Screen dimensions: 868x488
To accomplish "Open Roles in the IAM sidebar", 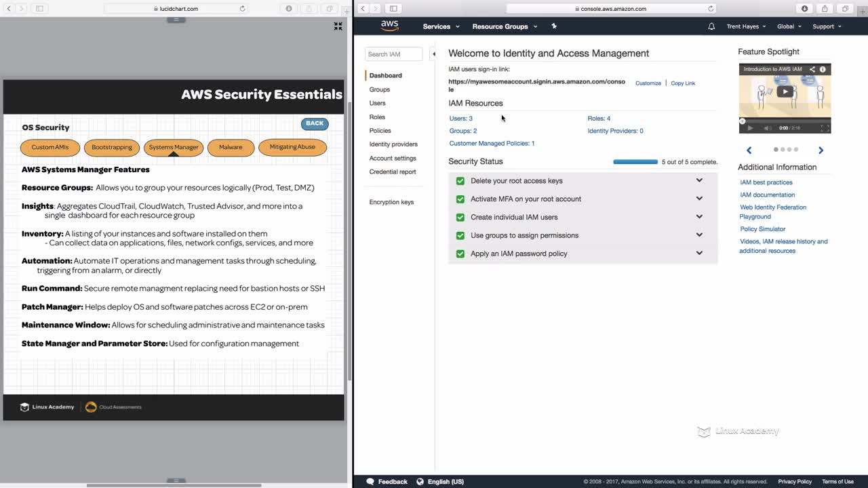I will click(x=377, y=117).
